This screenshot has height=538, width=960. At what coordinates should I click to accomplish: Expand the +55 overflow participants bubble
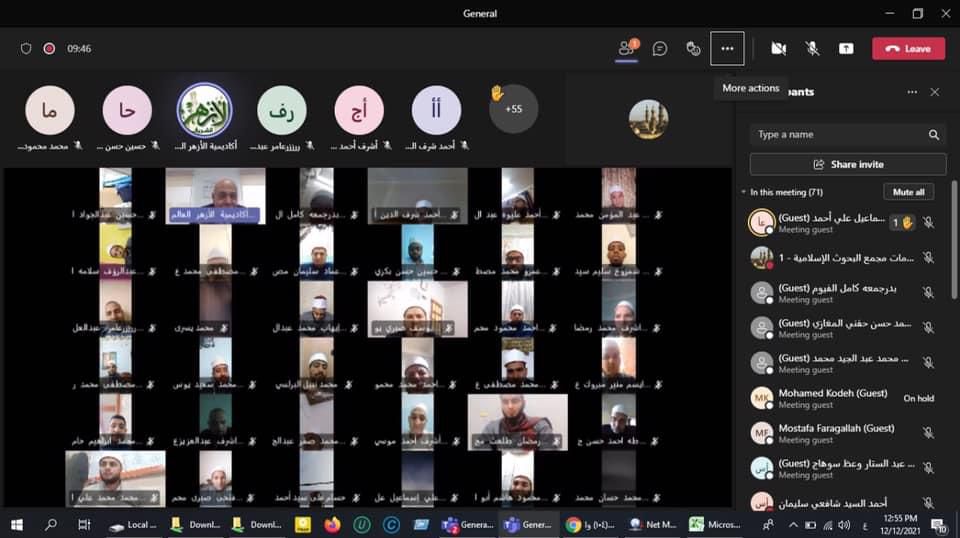tap(513, 108)
